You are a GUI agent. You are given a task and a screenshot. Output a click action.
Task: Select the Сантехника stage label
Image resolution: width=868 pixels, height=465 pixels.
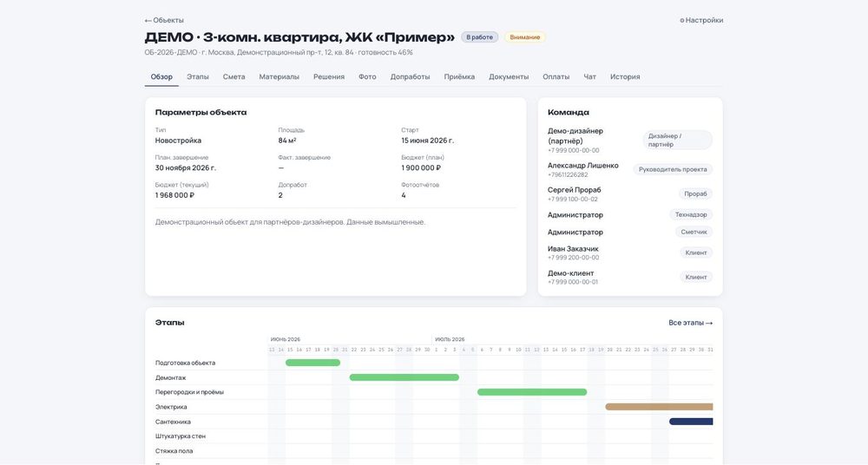[x=173, y=422]
